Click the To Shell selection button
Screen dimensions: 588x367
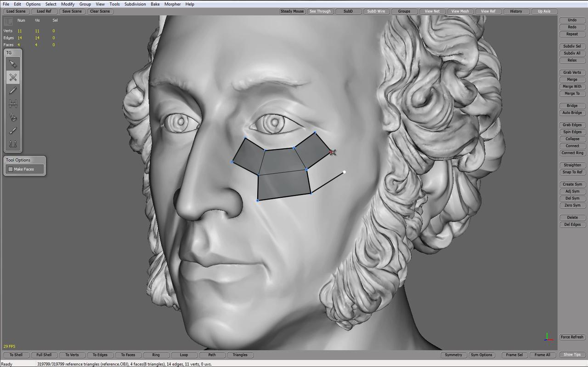tap(16, 355)
